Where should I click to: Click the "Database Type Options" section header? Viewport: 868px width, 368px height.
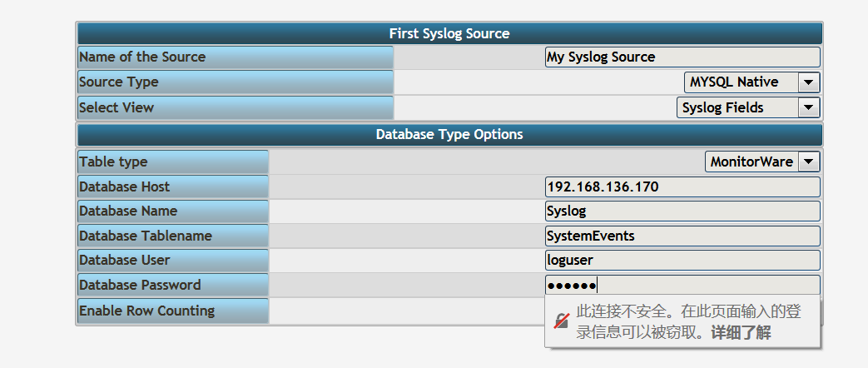click(449, 134)
